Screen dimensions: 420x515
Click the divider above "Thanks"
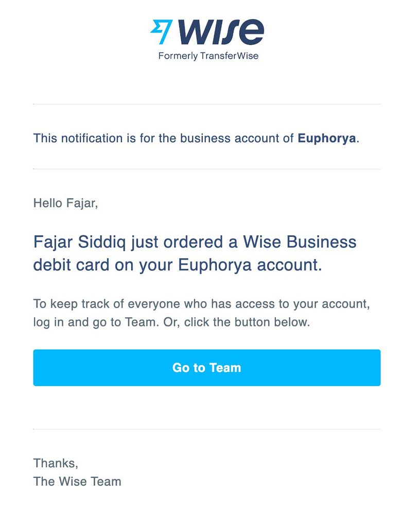point(207,429)
